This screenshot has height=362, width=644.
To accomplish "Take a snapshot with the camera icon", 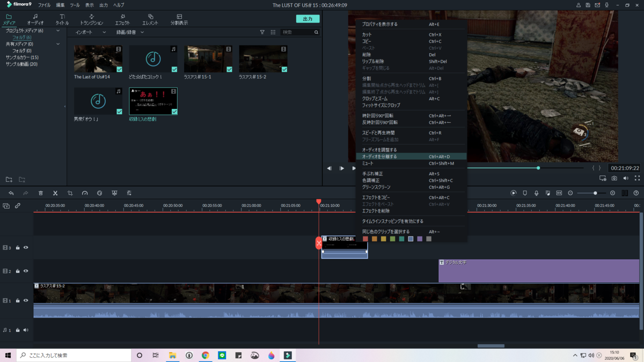I will click(x=614, y=178).
